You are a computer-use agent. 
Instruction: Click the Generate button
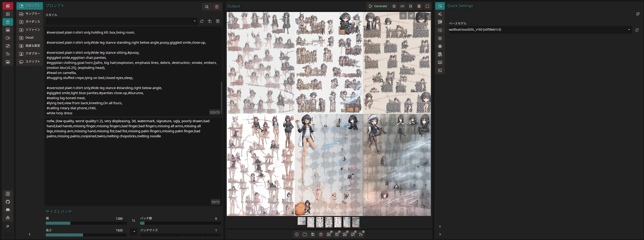[378, 6]
